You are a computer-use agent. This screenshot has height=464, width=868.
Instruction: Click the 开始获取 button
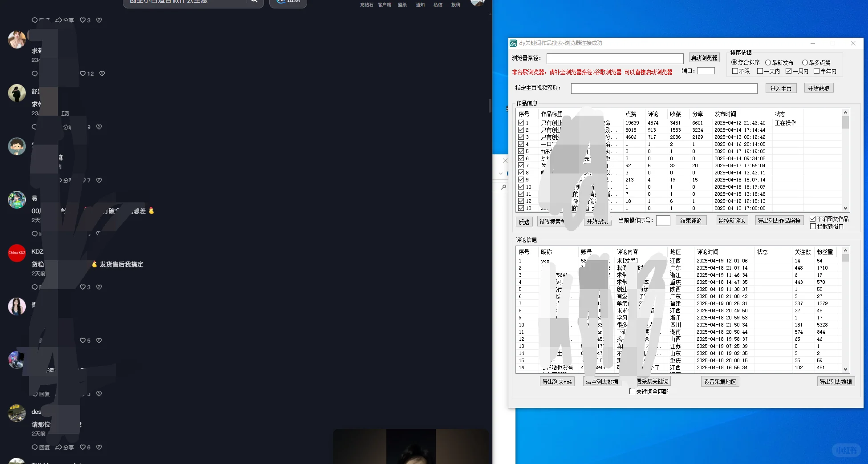(819, 88)
